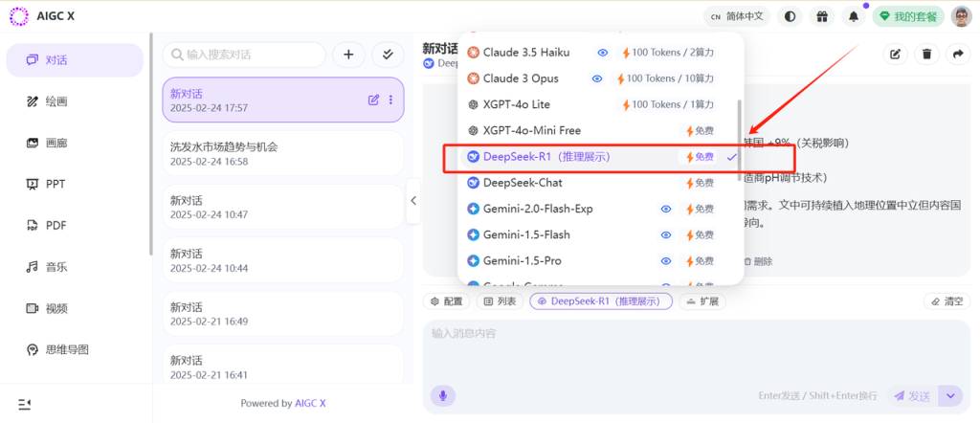This screenshot has width=980, height=423.
Task: Open notifications bell icon
Action: tap(854, 17)
